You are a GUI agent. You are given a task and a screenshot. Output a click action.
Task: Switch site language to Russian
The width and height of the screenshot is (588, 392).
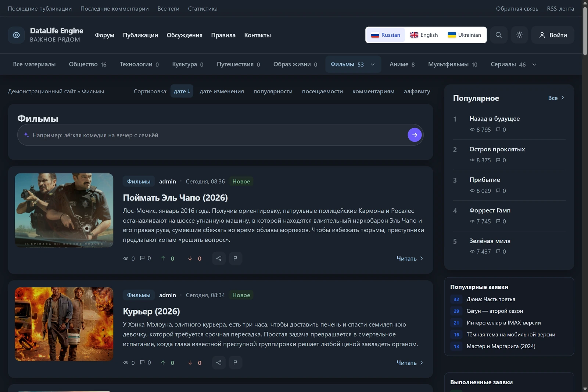(x=386, y=35)
